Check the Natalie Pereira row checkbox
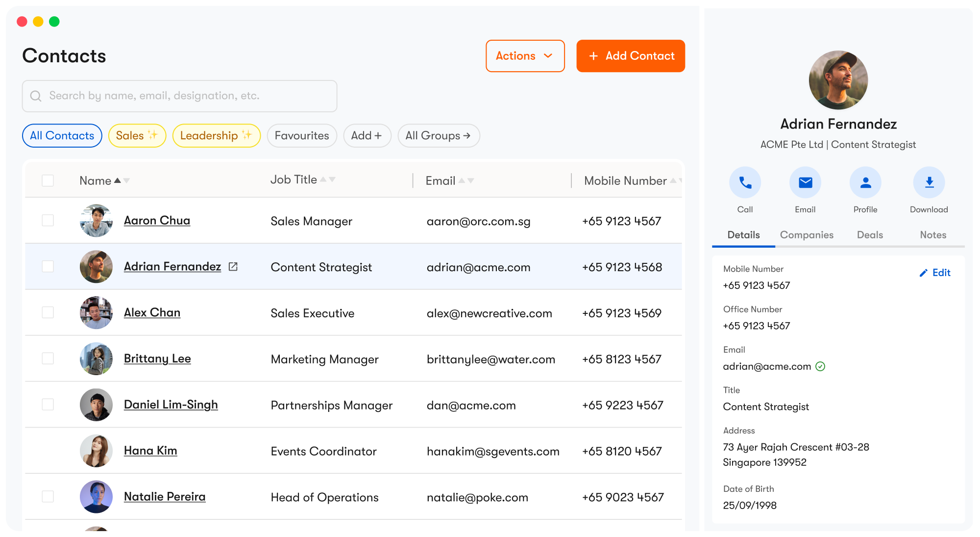Screen dimensions: 980x537 coord(48,497)
